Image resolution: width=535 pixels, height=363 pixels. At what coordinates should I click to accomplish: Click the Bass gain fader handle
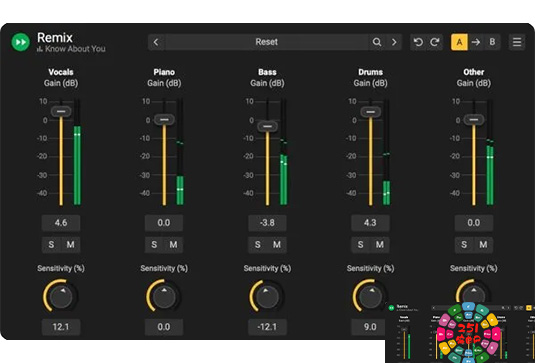point(268,127)
